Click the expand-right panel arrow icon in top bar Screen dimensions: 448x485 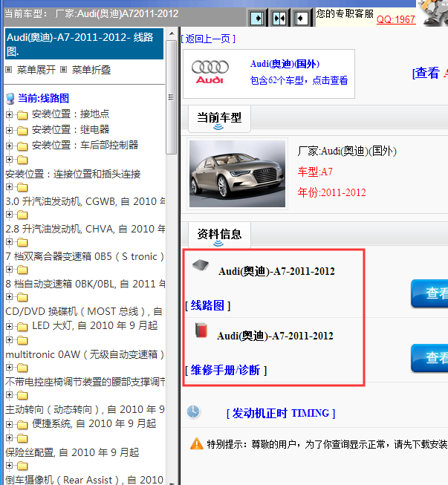pyautogui.click(x=257, y=19)
